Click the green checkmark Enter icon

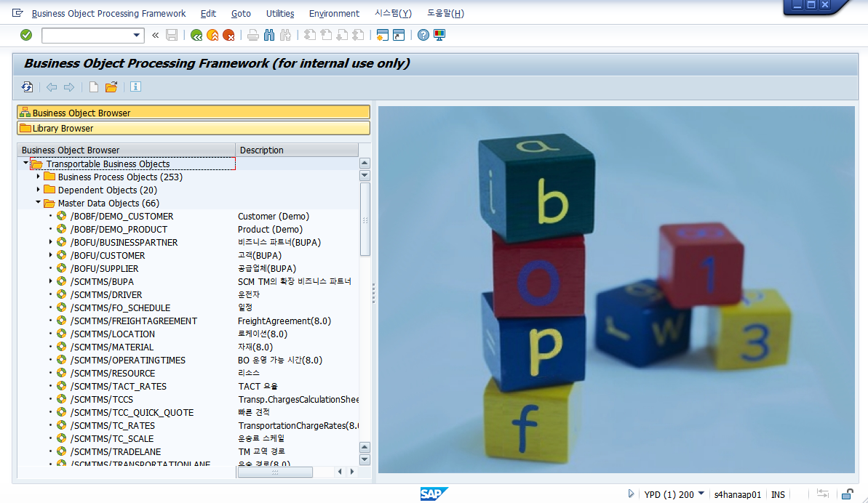pos(26,35)
